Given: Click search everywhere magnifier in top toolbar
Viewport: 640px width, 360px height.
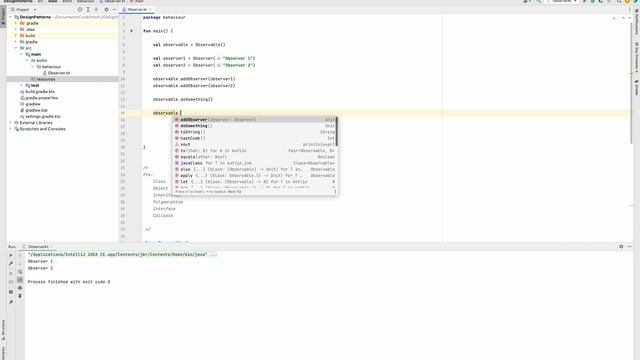Looking at the screenshot, I should tap(619, 2).
